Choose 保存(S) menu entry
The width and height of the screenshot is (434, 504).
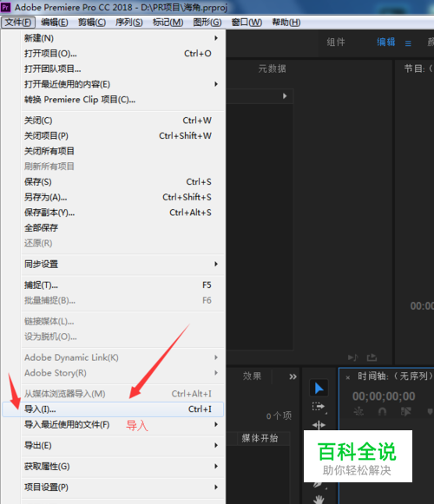click(x=113, y=182)
